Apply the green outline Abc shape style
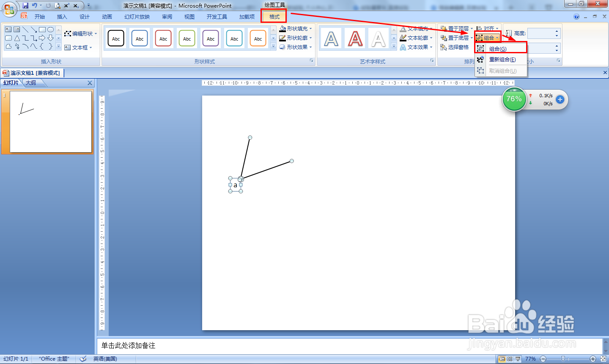Viewport: 609px width, 364px height. [187, 38]
